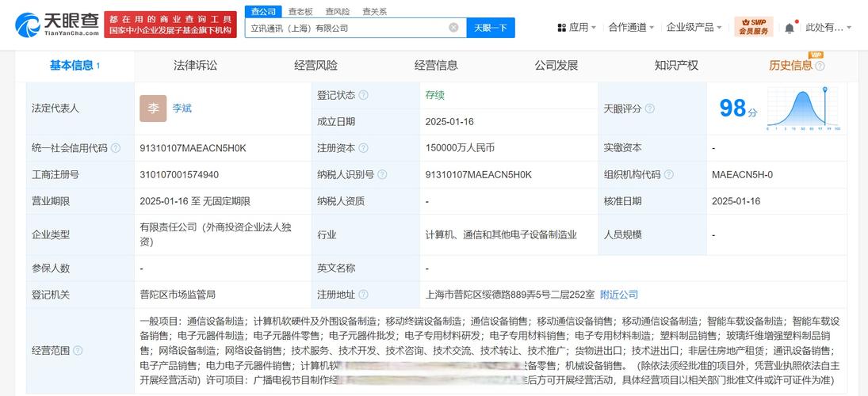Viewport: 868px width, 396px height.
Task: Select the 查公司 search tab
Action: pos(263,11)
